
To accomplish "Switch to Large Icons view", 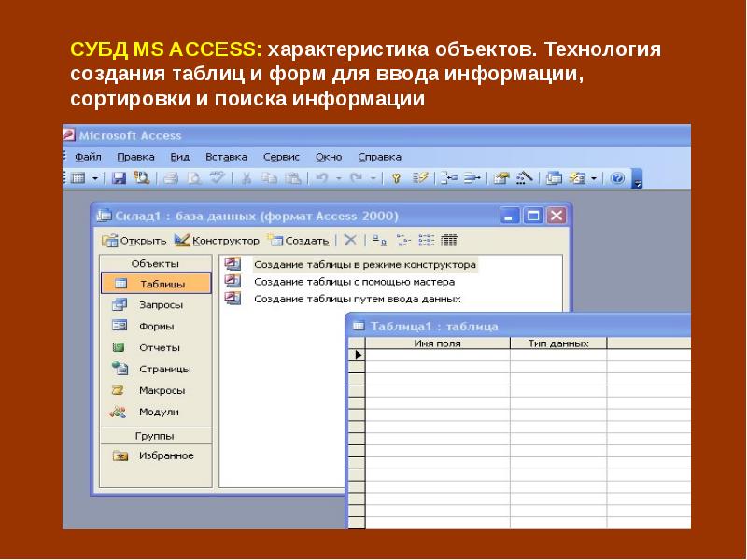I will pos(379,240).
